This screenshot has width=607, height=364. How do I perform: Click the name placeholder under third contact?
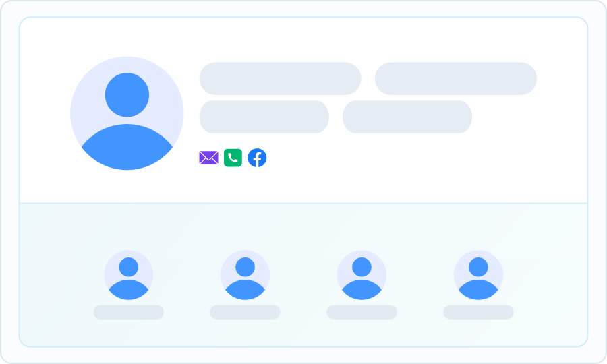362,312
